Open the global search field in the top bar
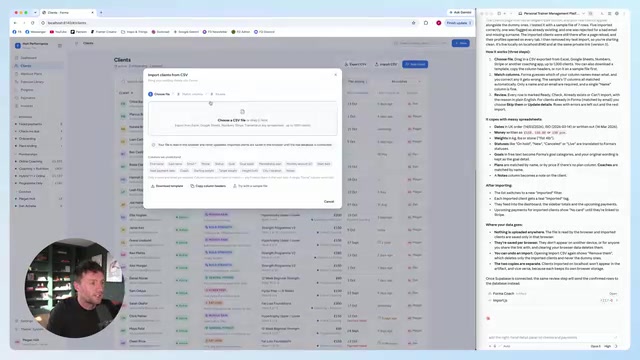Viewport: 640px width, 360px height. [x=420, y=43]
